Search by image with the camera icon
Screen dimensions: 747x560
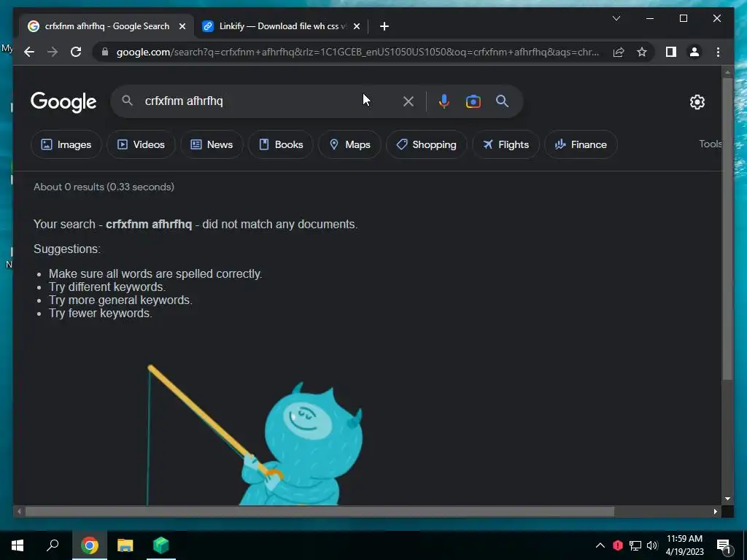[473, 101]
